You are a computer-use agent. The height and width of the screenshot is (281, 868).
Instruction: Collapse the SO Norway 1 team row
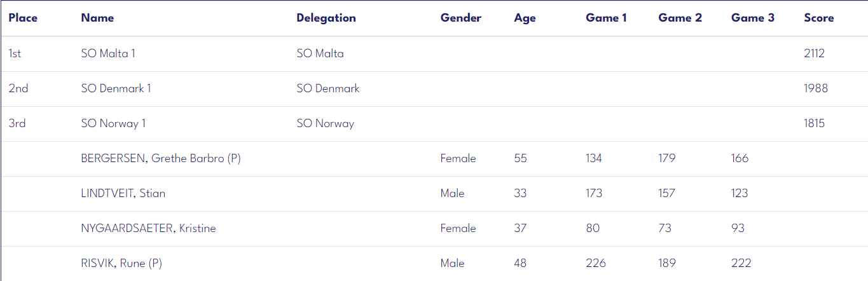pyautogui.click(x=434, y=123)
